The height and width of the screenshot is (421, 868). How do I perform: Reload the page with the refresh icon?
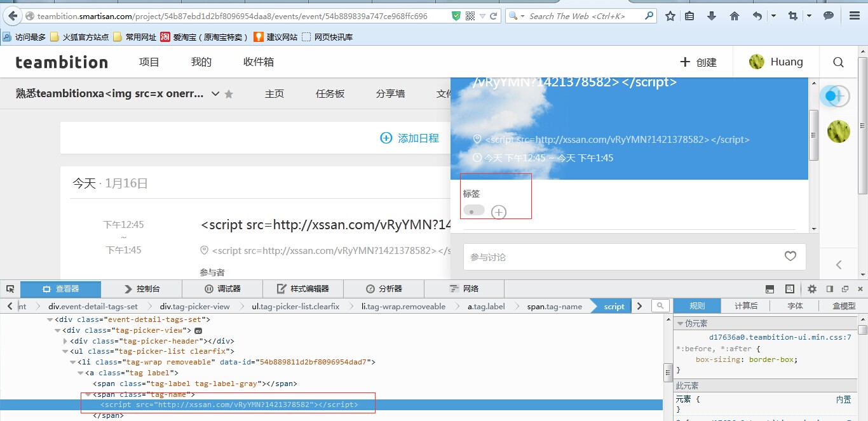point(493,16)
